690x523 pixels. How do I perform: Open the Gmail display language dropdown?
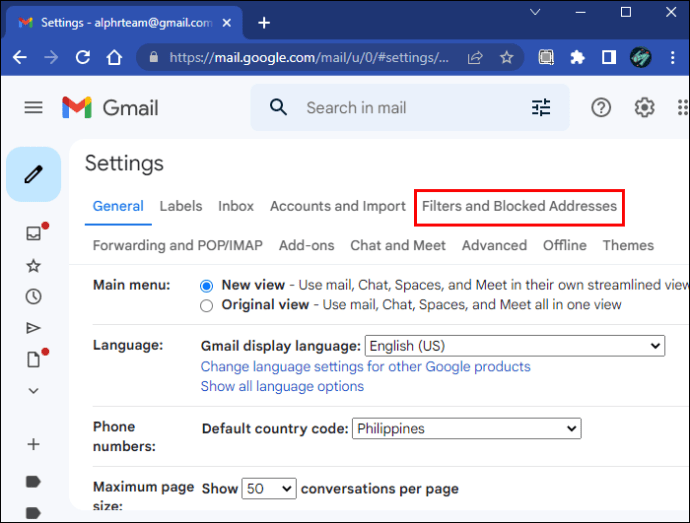pos(515,346)
